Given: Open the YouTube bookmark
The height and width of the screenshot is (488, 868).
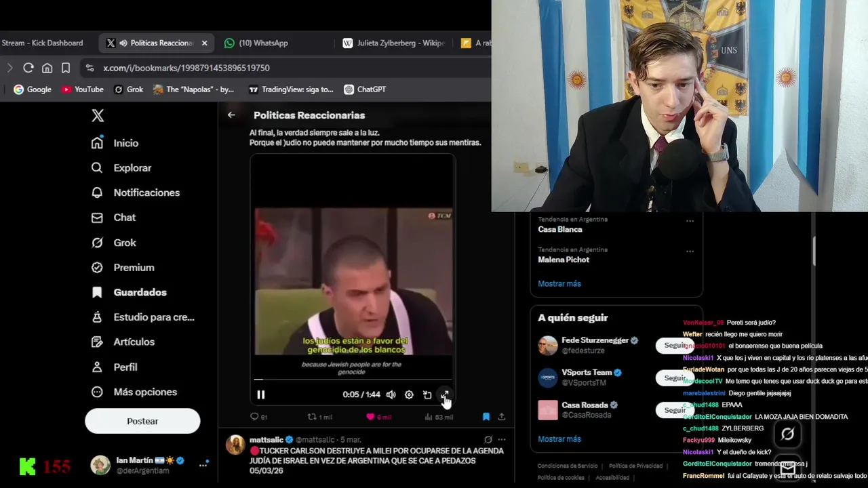Looking at the screenshot, I should tap(82, 89).
